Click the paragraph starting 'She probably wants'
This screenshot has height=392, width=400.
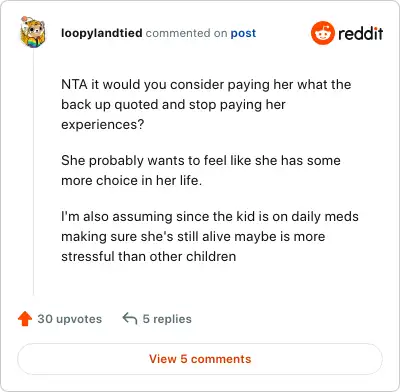tap(201, 170)
